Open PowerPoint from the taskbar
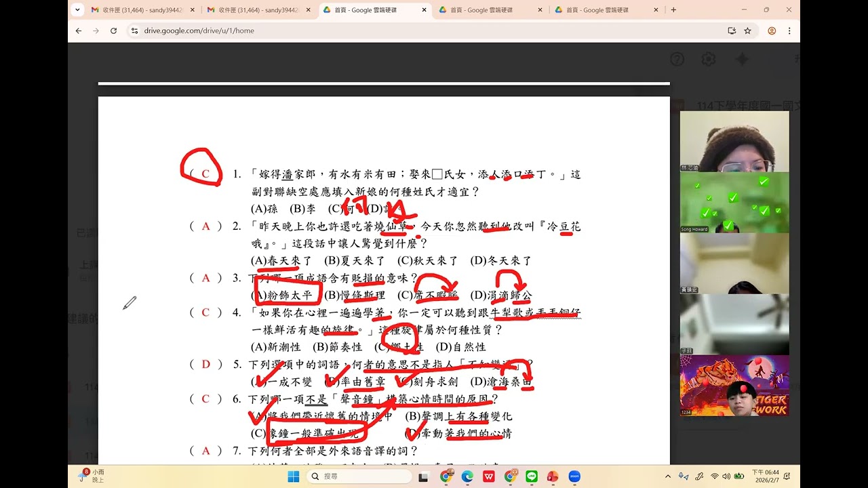 click(x=553, y=476)
